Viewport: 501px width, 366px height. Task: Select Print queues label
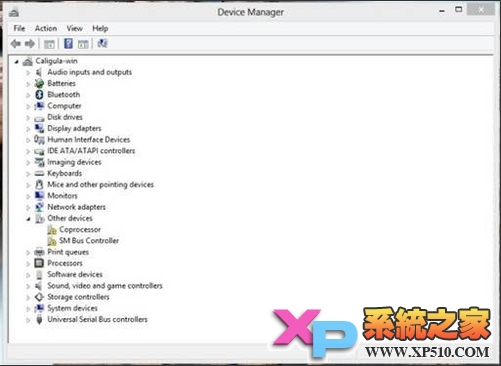click(68, 252)
